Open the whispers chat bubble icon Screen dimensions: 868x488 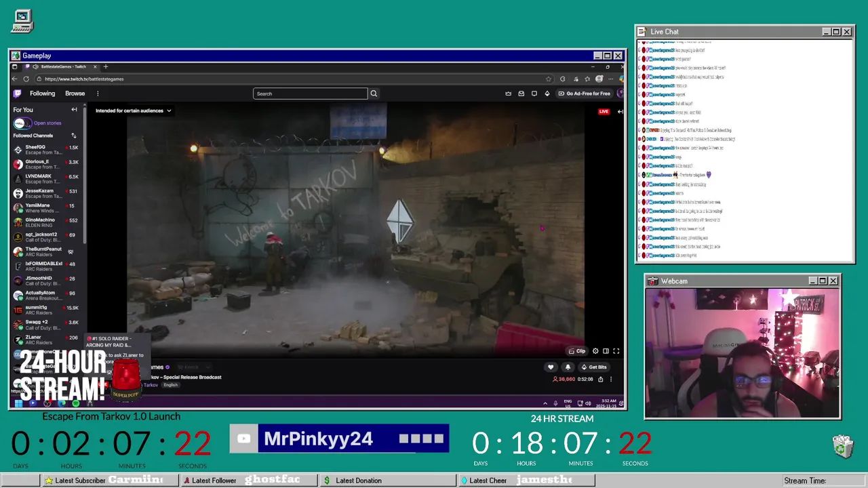point(534,94)
